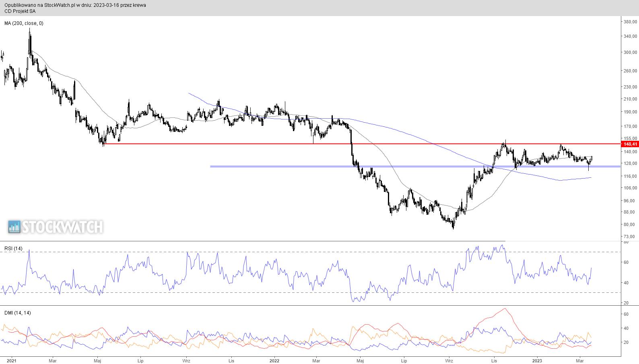Screen dimensions: 639x364
Task: Click the 155,00 price axis label
Action: (630, 138)
